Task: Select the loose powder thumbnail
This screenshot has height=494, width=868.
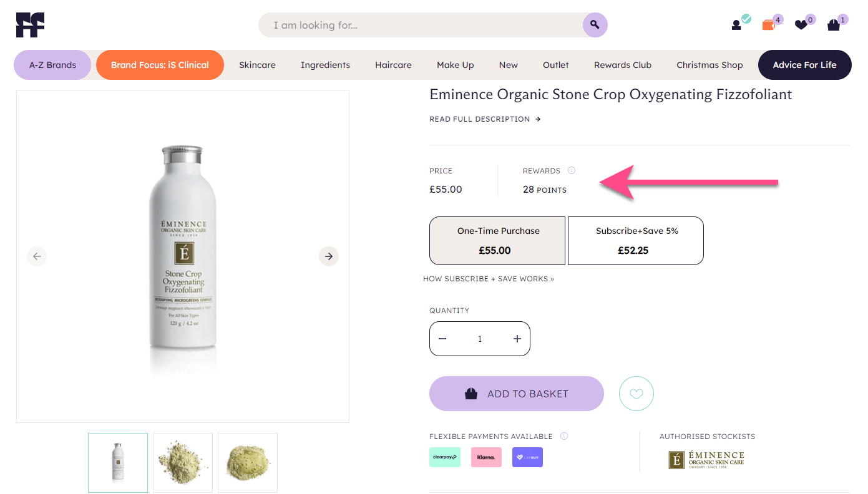Action: 182,462
